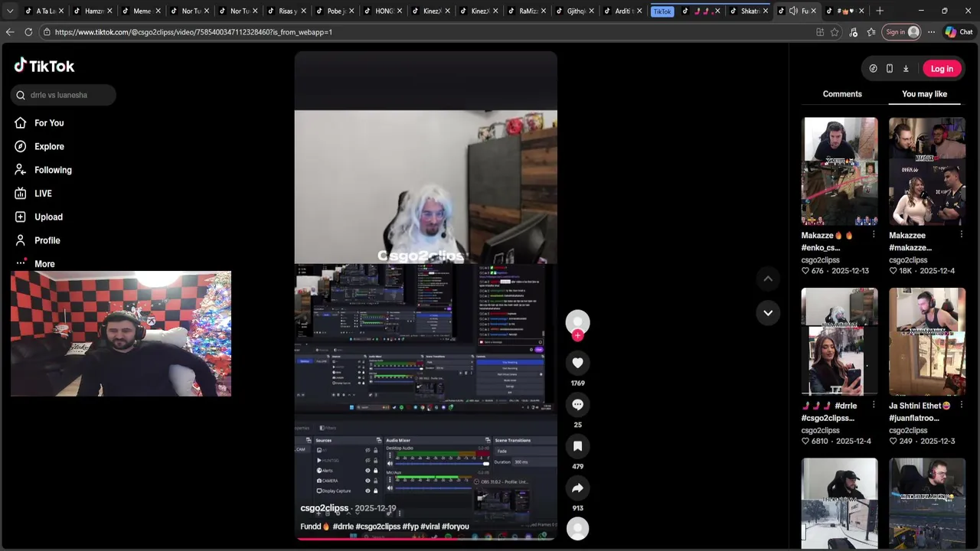Follow creator via red plus badge
The width and height of the screenshot is (980, 551).
click(x=578, y=336)
